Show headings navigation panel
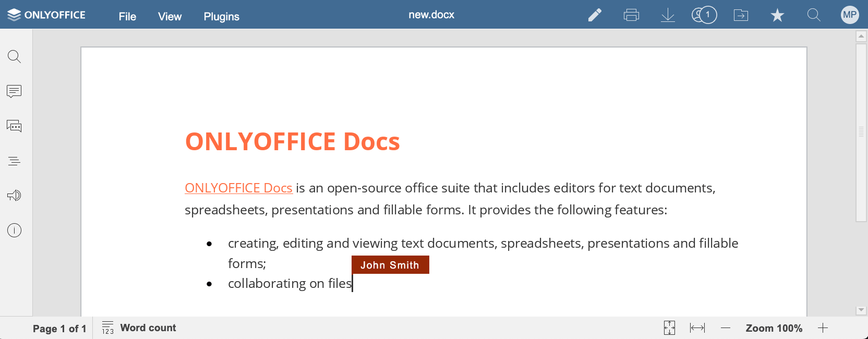This screenshot has height=339, width=868. (14, 161)
